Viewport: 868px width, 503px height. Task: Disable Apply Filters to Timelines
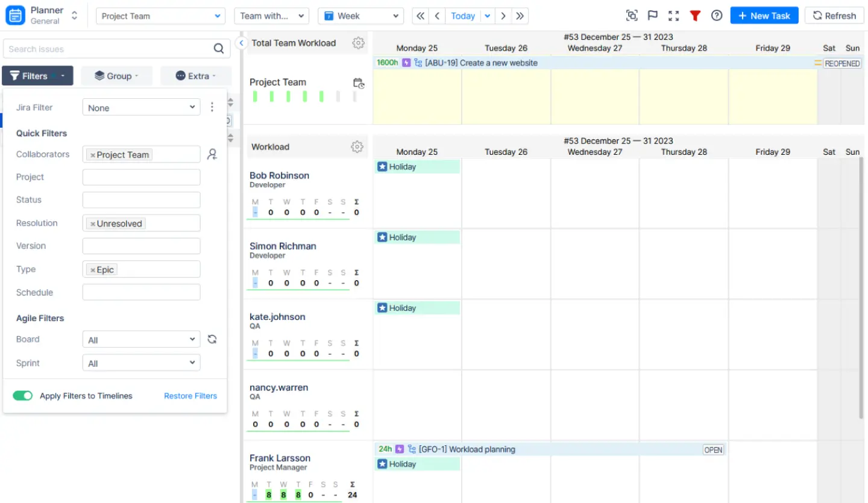pos(23,396)
